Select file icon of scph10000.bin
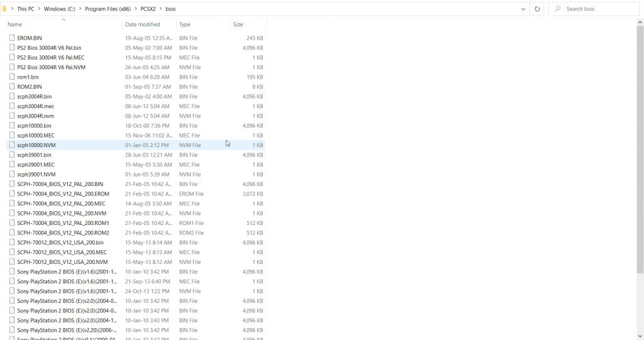The width and height of the screenshot is (644, 340). [12, 126]
